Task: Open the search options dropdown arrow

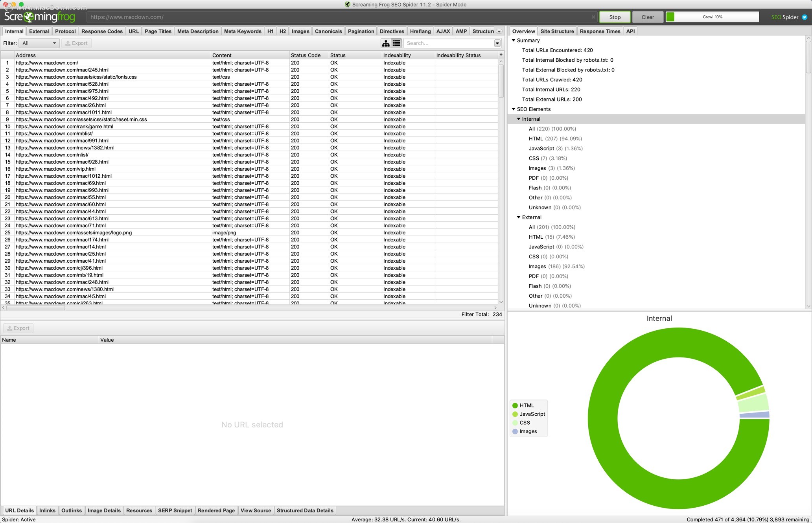Action: pos(497,43)
